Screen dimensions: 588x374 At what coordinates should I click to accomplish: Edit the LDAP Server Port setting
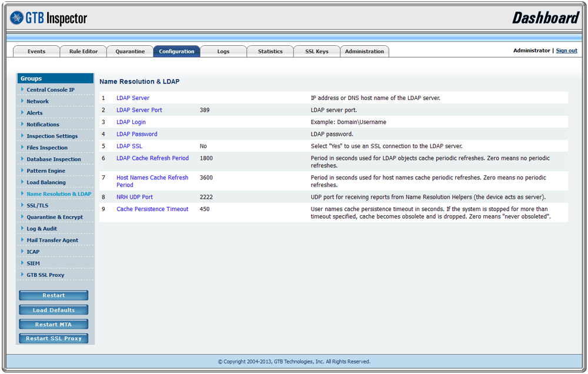[139, 110]
